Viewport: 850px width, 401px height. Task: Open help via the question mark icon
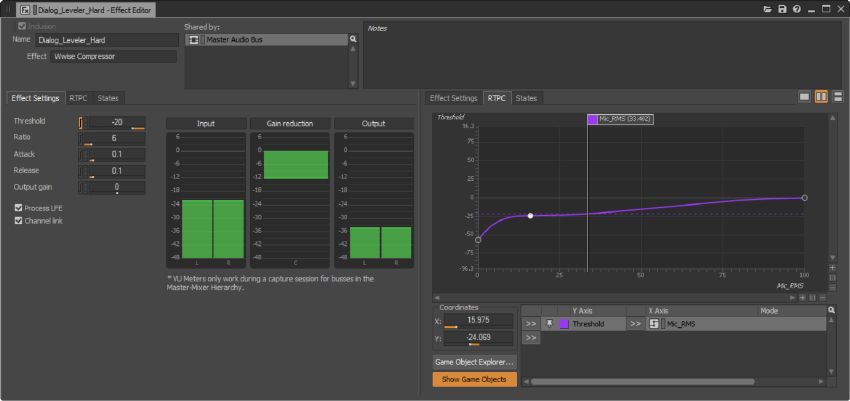pyautogui.click(x=795, y=8)
